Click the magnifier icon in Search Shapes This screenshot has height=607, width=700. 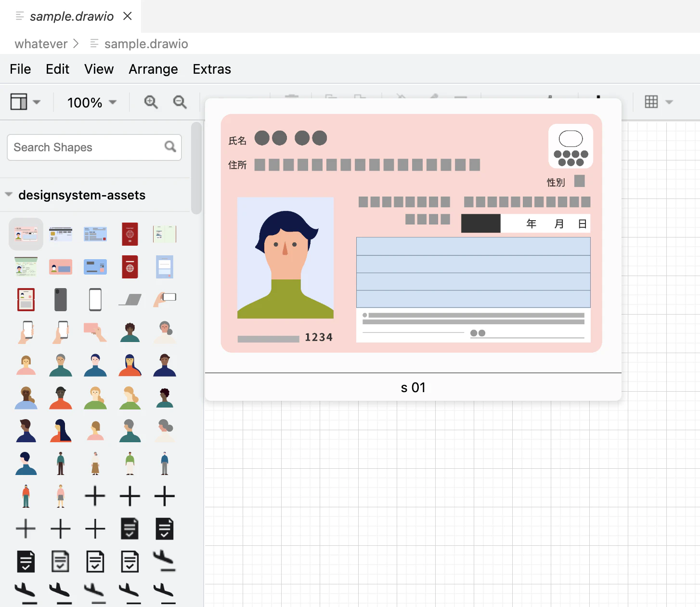[x=170, y=146]
